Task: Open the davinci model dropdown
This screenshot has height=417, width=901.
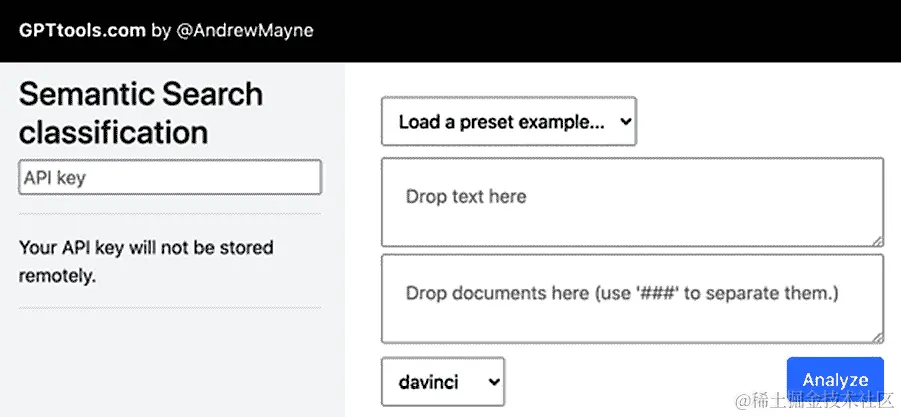Action: [443, 382]
